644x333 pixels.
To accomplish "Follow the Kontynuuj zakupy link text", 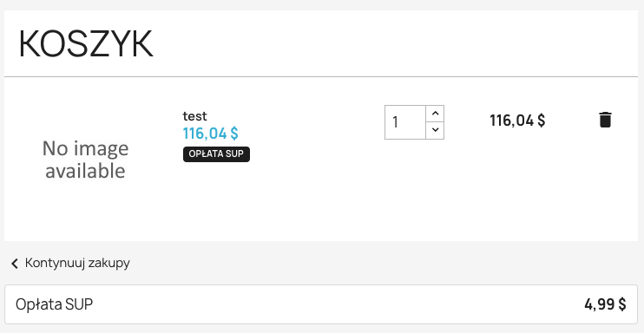I will (77, 263).
